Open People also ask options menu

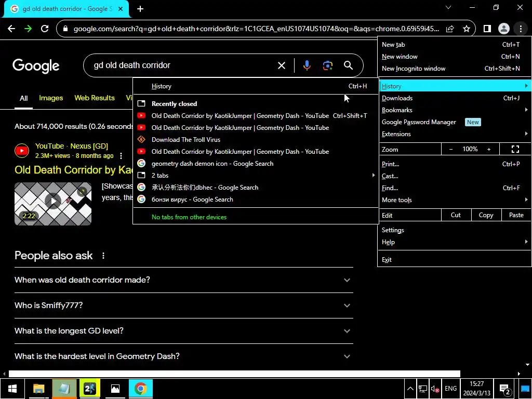point(103,256)
